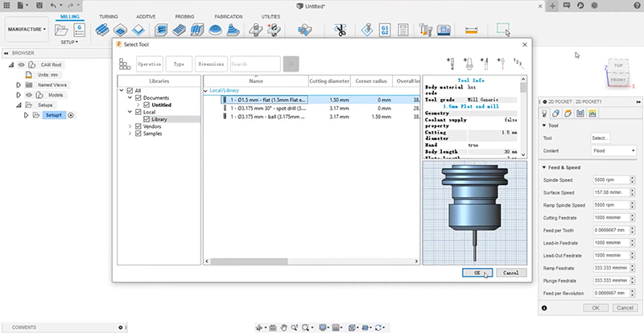Click the ViewCube in the viewport
644x333 pixels.
(x=617, y=72)
